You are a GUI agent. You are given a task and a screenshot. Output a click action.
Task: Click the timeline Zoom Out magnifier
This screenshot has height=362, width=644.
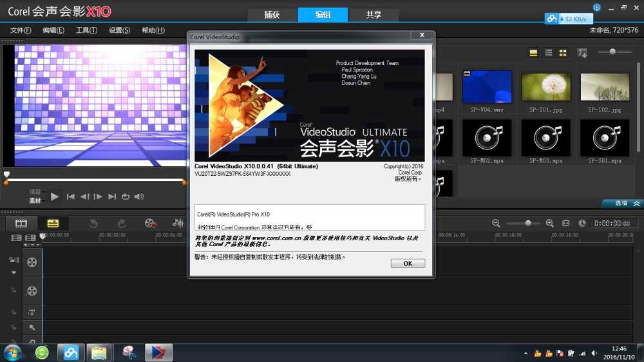496,223
